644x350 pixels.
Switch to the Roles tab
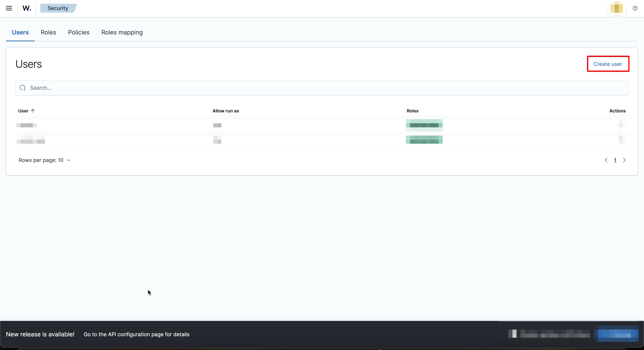pos(48,32)
